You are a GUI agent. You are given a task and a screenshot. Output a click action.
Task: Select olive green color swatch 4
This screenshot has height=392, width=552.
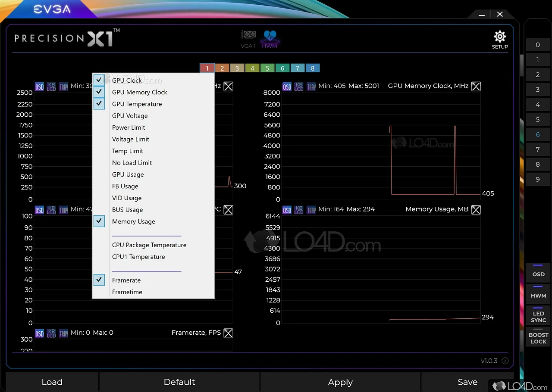pyautogui.click(x=252, y=68)
